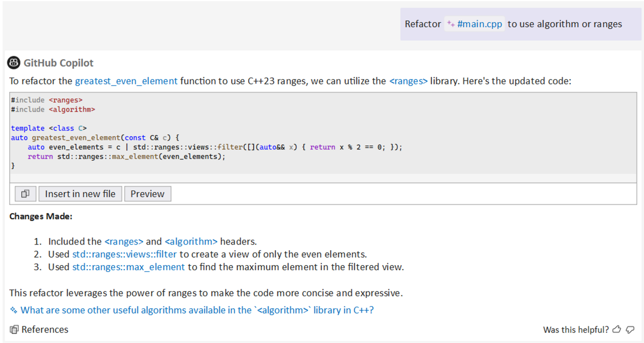Click the Preview button

(147, 194)
